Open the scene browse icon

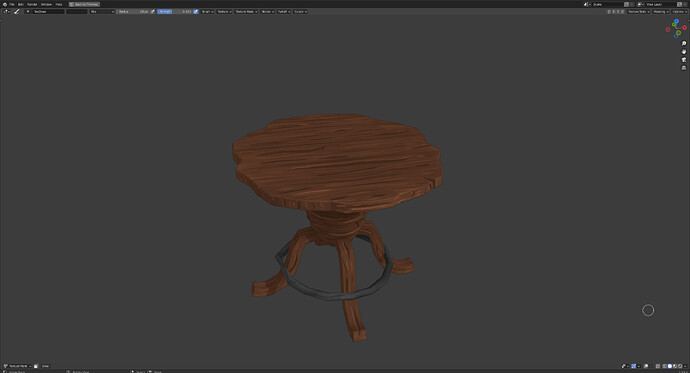point(586,4)
